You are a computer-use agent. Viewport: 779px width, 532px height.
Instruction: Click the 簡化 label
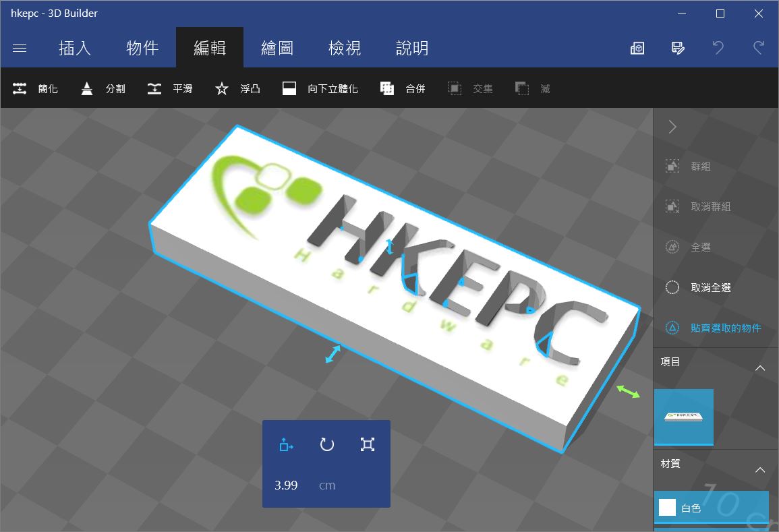[48, 89]
